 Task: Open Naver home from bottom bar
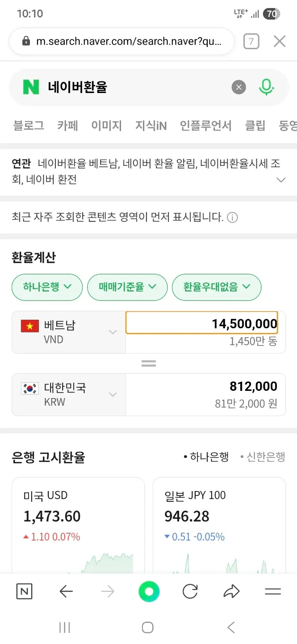click(x=24, y=592)
